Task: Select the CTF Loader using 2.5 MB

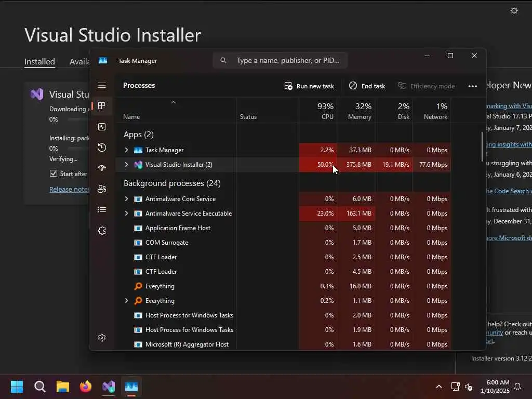Action: [283, 257]
